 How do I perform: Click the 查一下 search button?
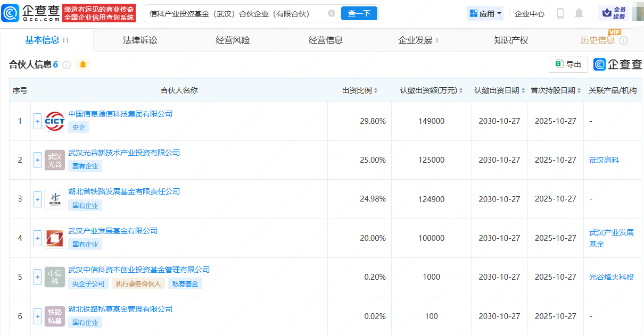point(359,14)
